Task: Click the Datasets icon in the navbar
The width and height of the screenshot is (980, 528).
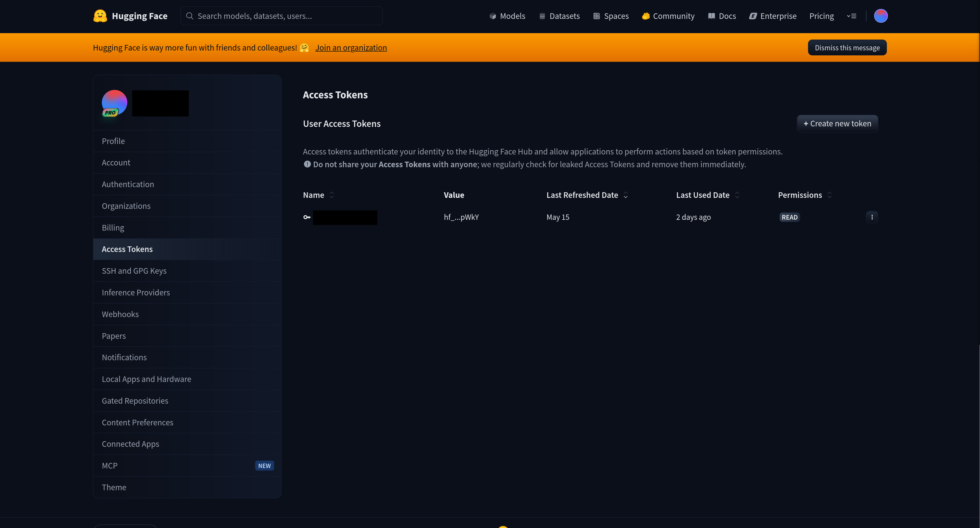Action: tap(542, 16)
